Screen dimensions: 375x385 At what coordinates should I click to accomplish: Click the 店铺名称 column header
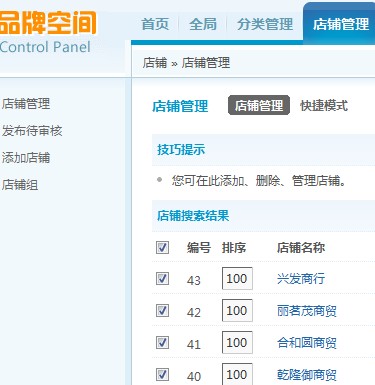pos(301,248)
